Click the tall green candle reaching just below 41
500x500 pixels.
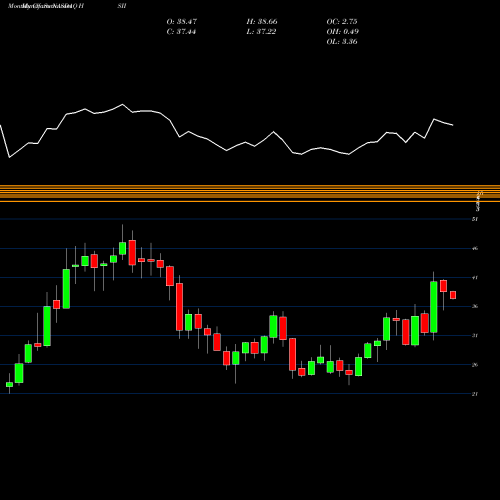[434, 307]
